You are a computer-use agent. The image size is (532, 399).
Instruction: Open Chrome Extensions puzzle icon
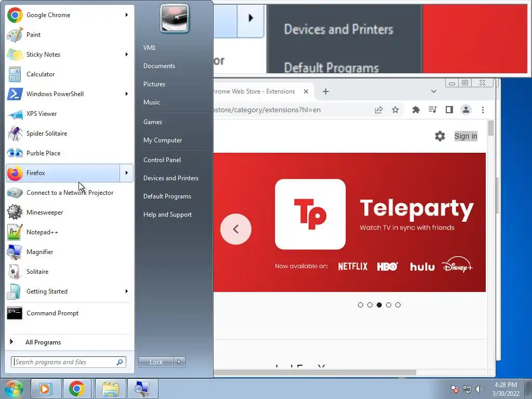[x=416, y=110]
